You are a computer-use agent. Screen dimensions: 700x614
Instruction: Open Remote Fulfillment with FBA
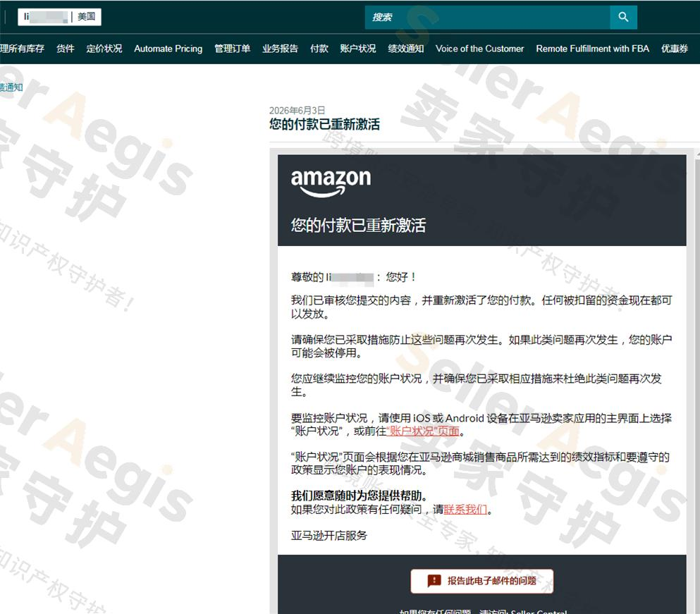click(x=592, y=48)
